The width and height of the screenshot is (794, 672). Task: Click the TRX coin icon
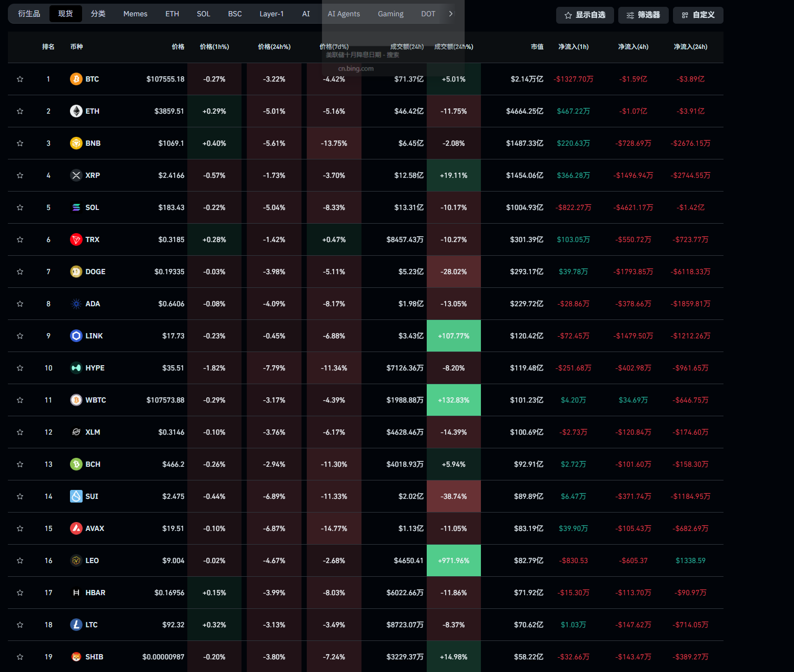(x=76, y=239)
